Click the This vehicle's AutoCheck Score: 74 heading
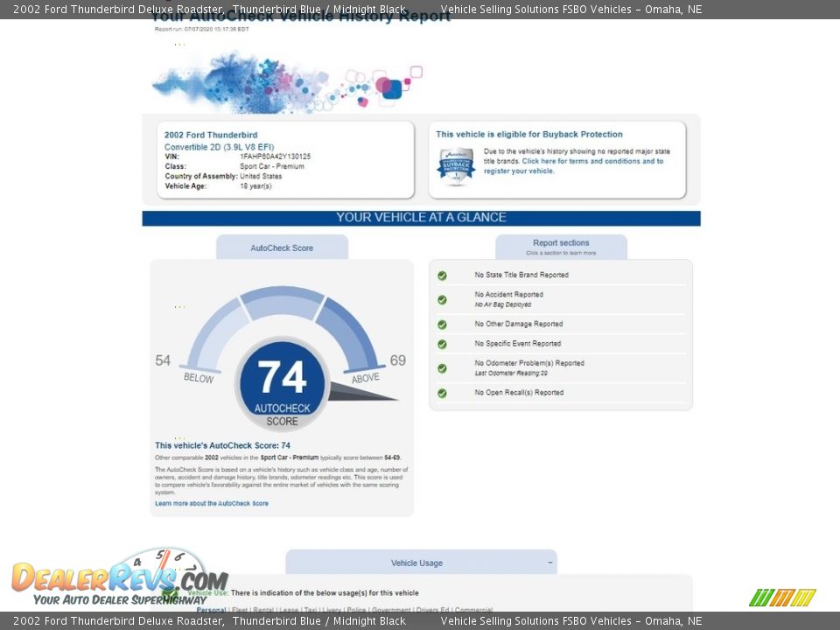Image resolution: width=840 pixels, height=630 pixels. pyautogui.click(x=222, y=445)
